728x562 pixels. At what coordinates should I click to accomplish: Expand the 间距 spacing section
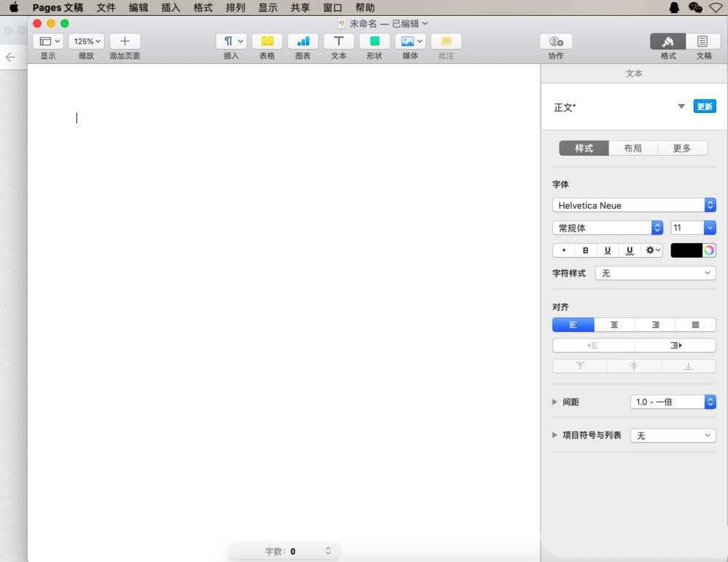[555, 401]
